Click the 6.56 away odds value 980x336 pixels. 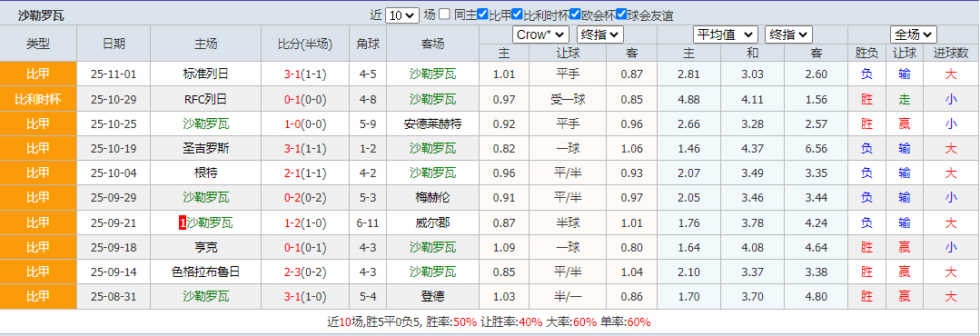click(817, 149)
